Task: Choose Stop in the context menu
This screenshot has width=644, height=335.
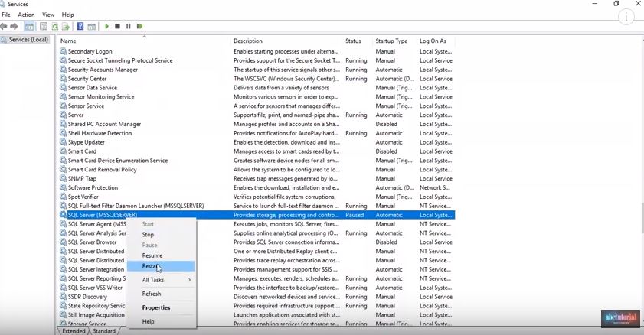Action: click(x=161, y=235)
